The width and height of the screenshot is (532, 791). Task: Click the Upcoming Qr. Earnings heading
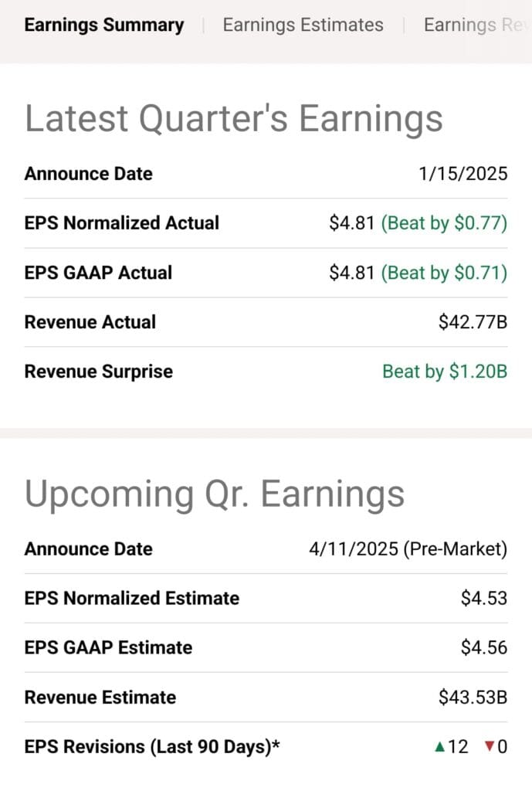pos(214,494)
